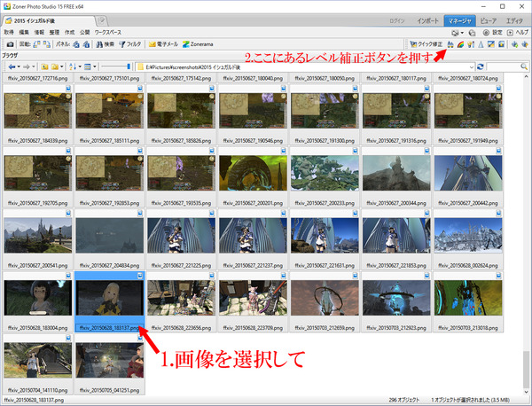Click the クイック修正 quick fix button
The width and height of the screenshot is (532, 406).
pyautogui.click(x=426, y=44)
